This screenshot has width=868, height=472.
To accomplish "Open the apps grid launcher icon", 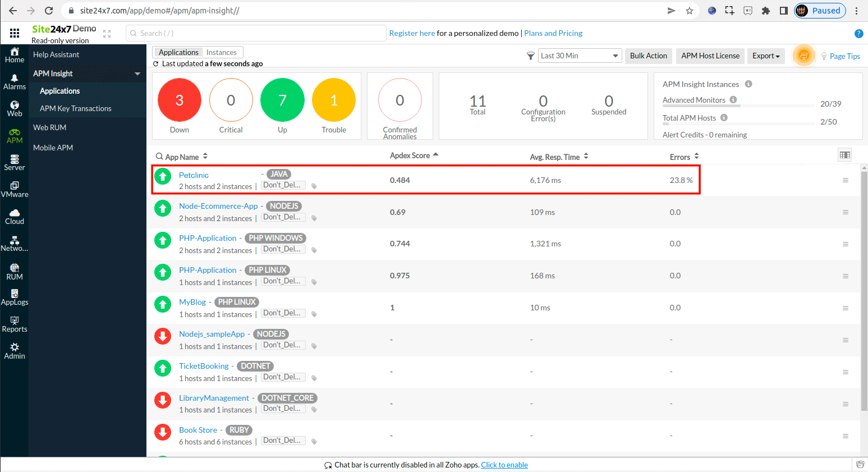I will (x=15, y=33).
